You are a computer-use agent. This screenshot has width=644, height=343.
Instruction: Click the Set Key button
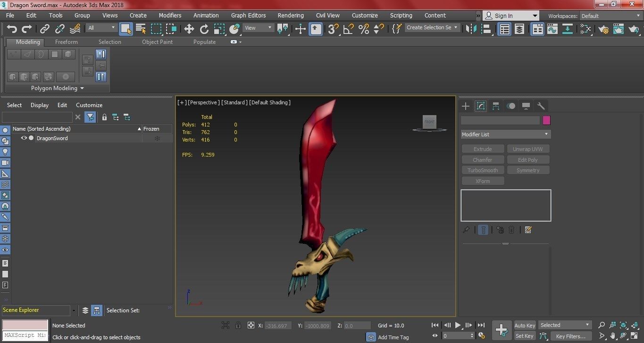(525, 336)
